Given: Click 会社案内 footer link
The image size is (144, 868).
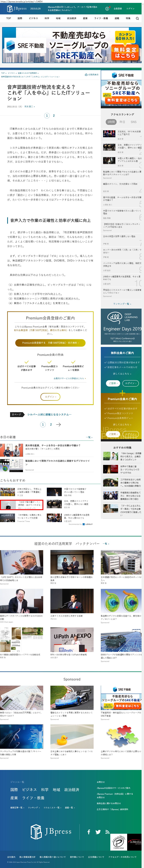Looking at the screenshot, I should (11, 857).
